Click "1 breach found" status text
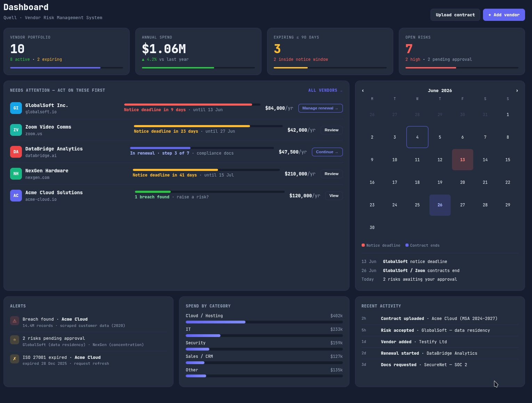This screenshot has width=532, height=403. (152, 197)
